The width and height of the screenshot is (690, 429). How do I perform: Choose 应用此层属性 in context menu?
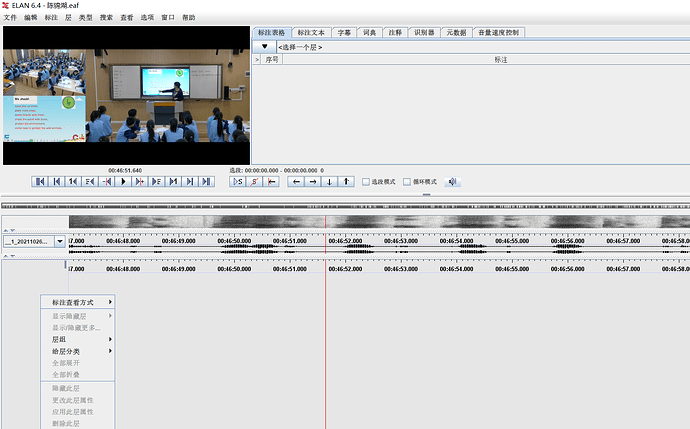click(x=78, y=412)
